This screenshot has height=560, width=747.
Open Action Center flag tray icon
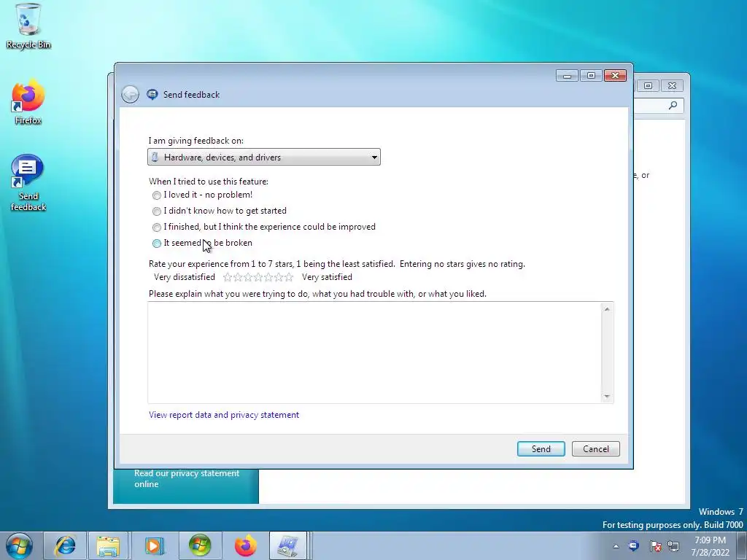pyautogui.click(x=656, y=546)
